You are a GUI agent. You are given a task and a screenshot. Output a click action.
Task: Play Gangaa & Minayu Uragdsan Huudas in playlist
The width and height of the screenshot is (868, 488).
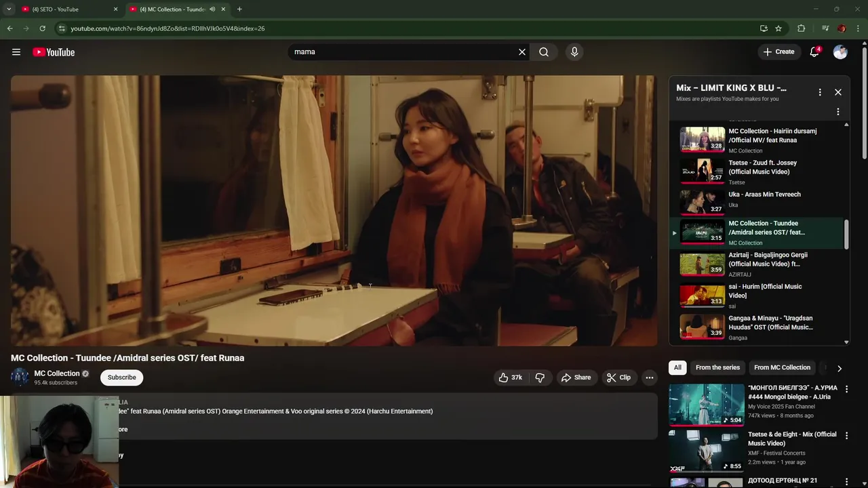point(758,327)
